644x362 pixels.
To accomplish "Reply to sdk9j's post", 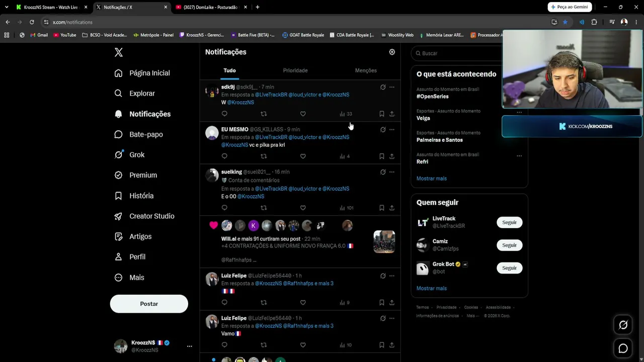I will [224, 114].
